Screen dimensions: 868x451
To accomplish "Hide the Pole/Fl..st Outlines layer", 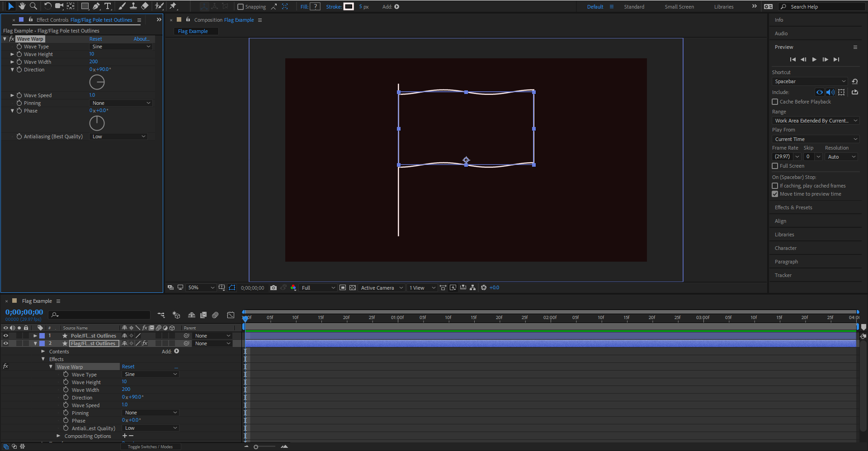I will 6,336.
